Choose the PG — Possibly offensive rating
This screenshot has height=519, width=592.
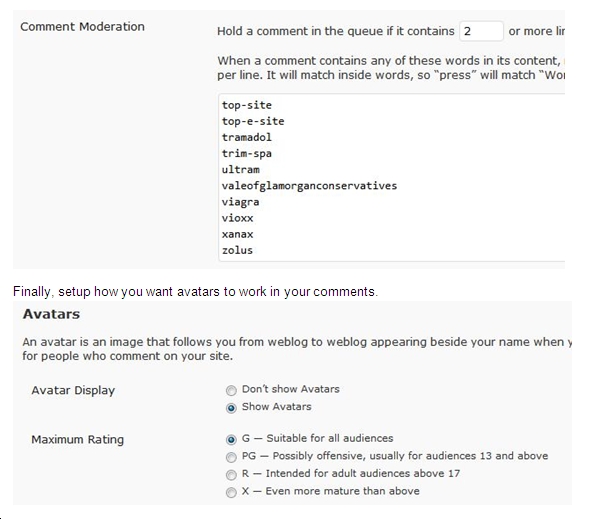[231, 457]
